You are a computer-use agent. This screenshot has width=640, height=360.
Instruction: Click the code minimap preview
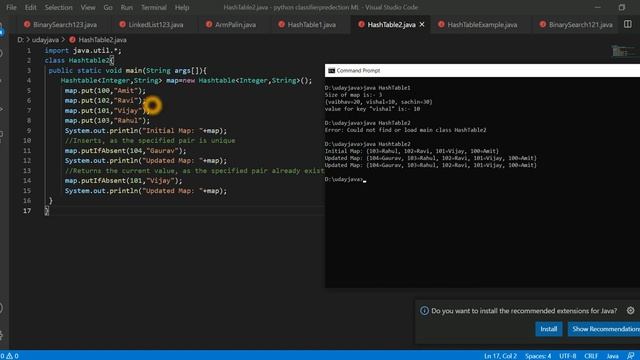623,51
